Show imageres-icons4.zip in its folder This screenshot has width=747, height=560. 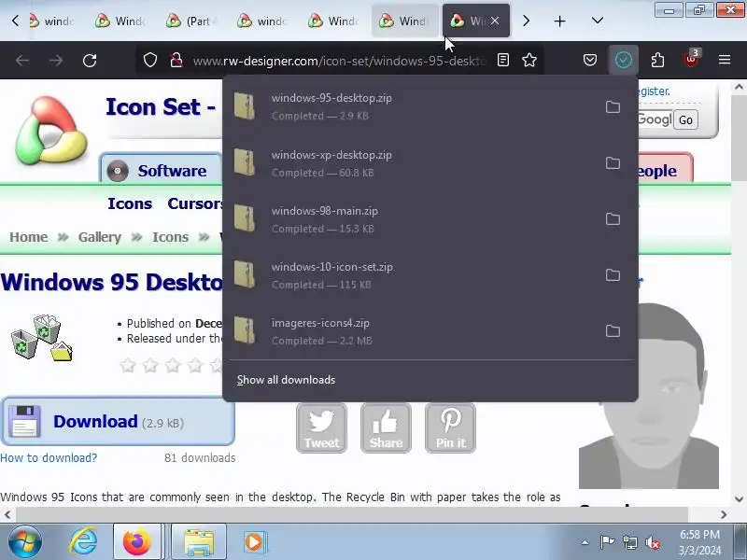click(x=613, y=331)
